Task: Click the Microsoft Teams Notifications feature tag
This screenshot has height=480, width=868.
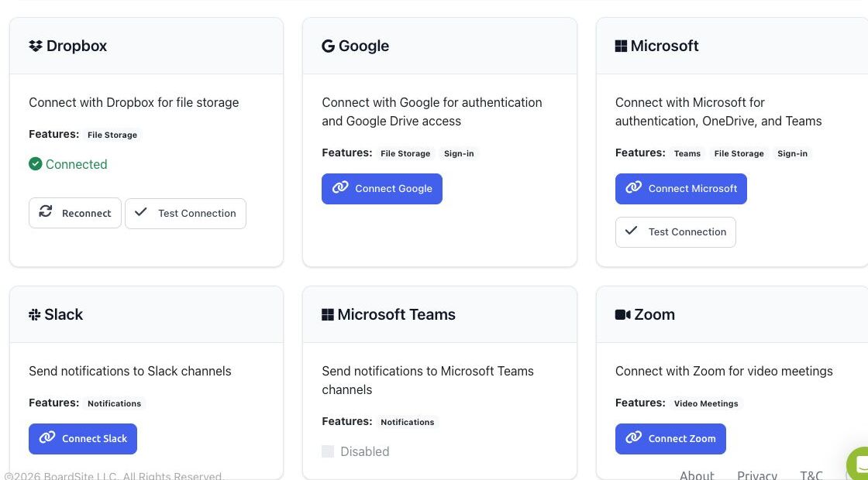Action: pos(408,423)
